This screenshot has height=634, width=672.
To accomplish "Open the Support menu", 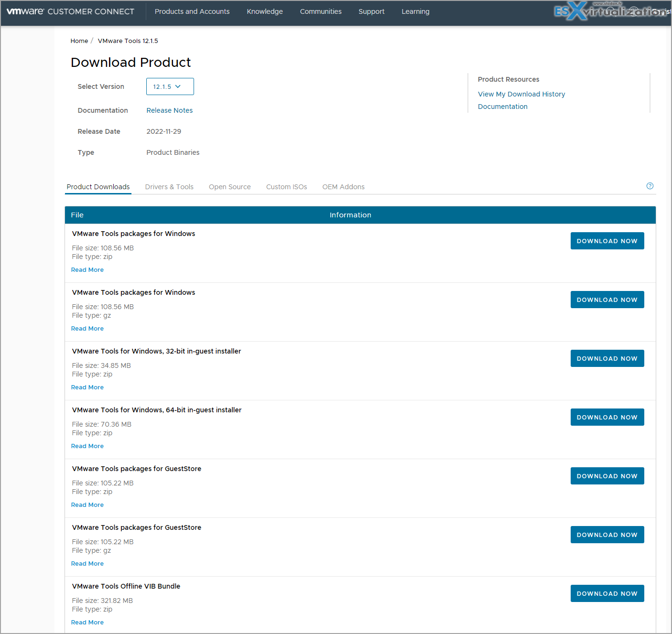I will click(x=371, y=11).
